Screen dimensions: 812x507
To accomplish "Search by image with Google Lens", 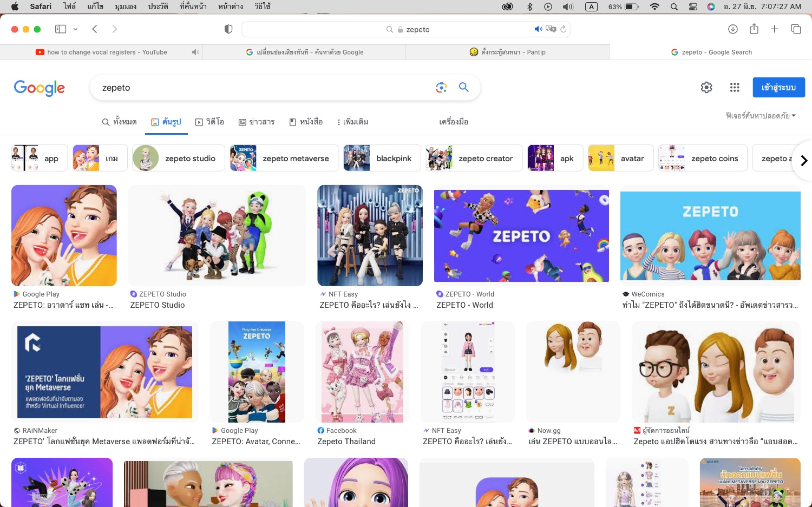I will [x=441, y=88].
